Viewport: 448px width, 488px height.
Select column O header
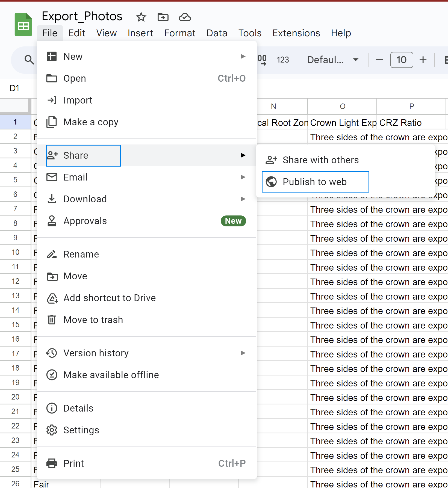click(342, 106)
